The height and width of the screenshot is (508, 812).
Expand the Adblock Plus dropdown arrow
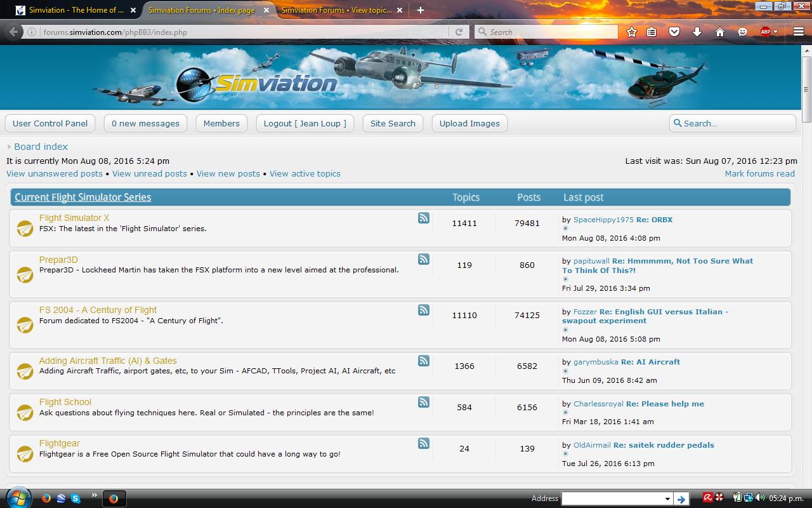pos(775,32)
